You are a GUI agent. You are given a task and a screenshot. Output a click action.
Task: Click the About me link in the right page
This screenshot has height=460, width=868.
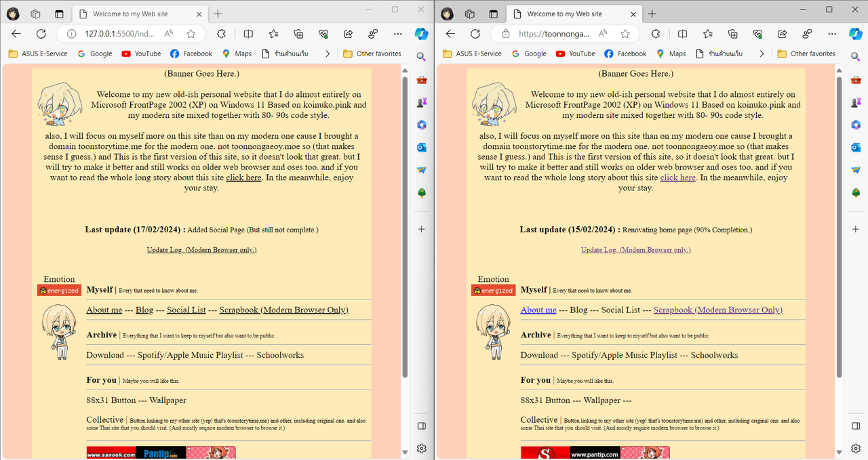538,310
